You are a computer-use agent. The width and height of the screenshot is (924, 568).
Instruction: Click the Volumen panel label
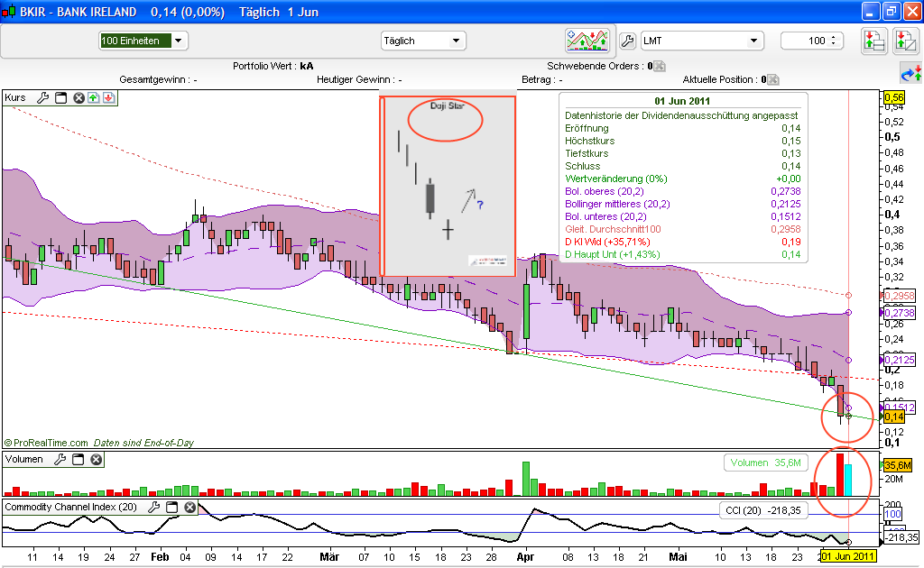click(x=24, y=459)
